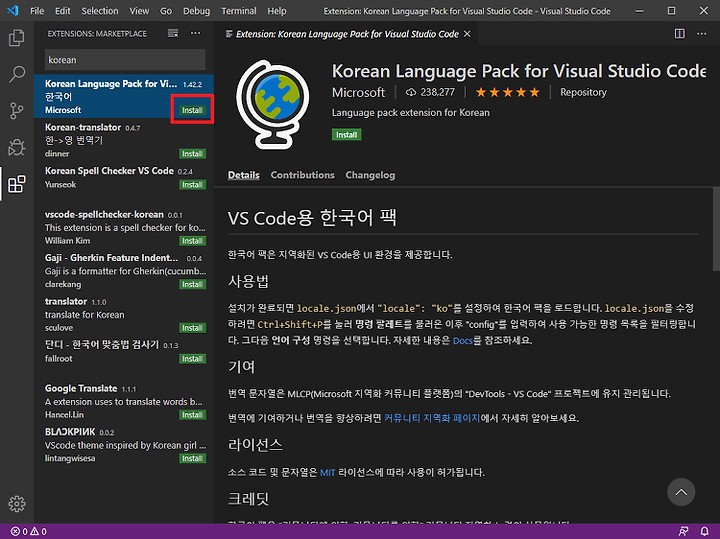This screenshot has height=539, width=720.
Task: Open editor more actions ellipsis
Action: click(x=702, y=34)
